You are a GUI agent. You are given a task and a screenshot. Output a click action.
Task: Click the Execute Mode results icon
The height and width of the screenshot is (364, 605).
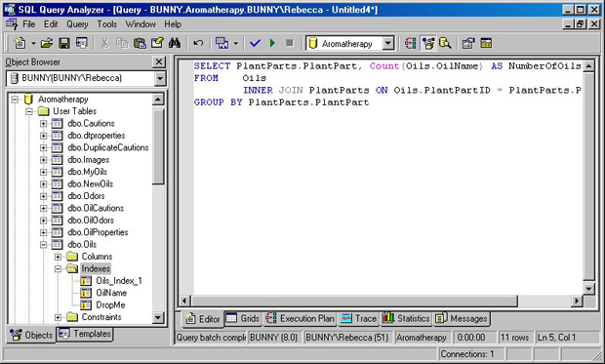pos(222,43)
